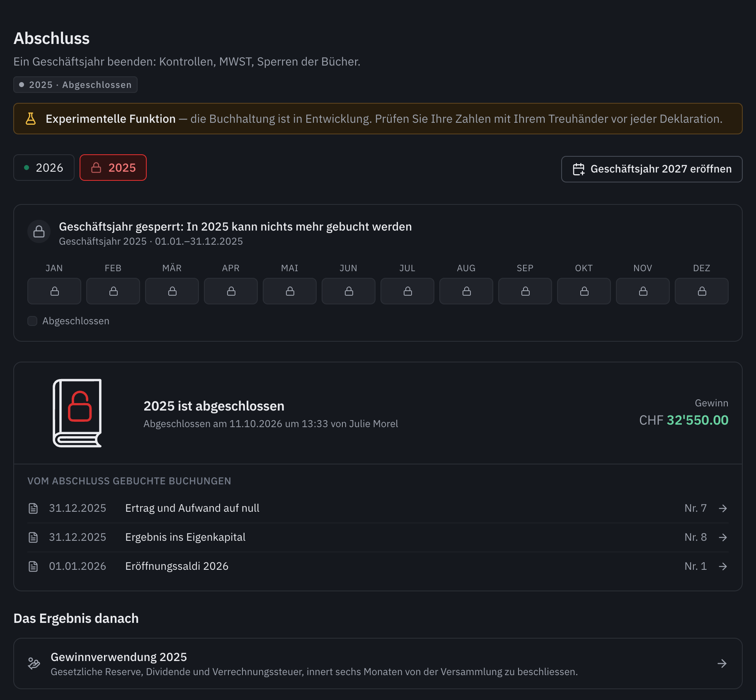
Task: Select the locked JAN month tile
Action: click(54, 291)
